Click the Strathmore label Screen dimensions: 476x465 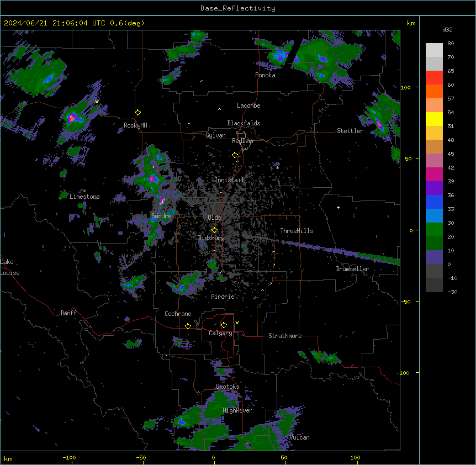pyautogui.click(x=285, y=336)
